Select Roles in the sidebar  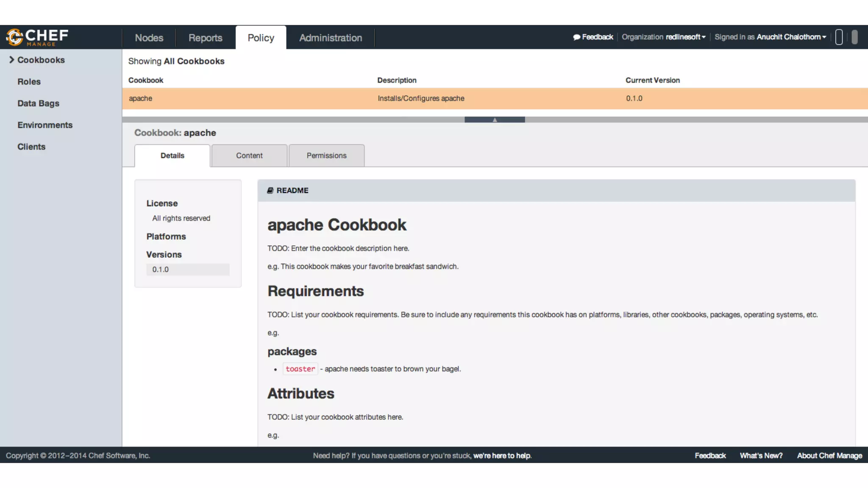coord(29,82)
